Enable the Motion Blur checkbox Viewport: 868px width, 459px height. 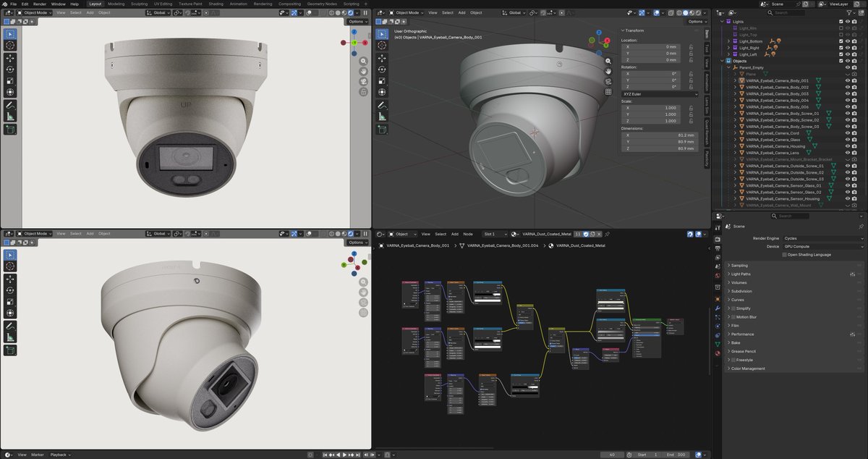tap(733, 317)
